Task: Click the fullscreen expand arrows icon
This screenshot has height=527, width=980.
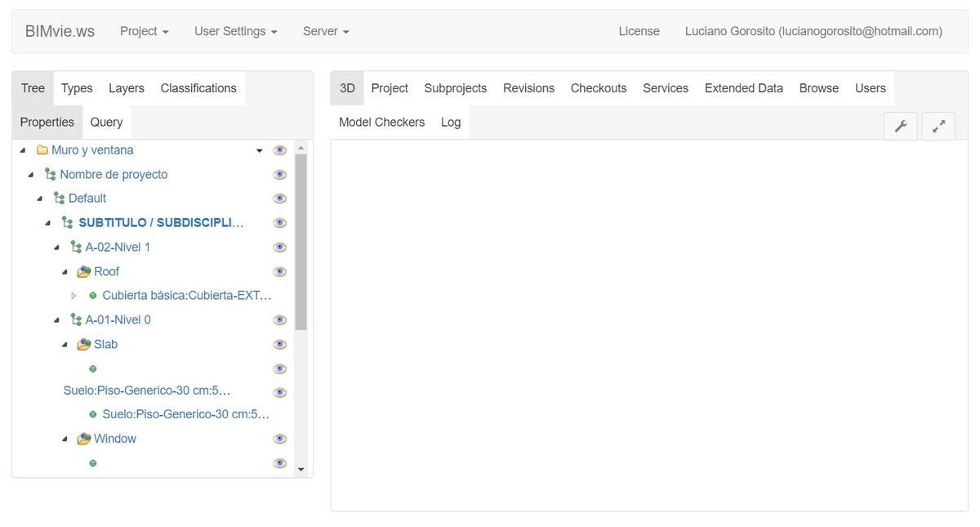Action: 938,127
